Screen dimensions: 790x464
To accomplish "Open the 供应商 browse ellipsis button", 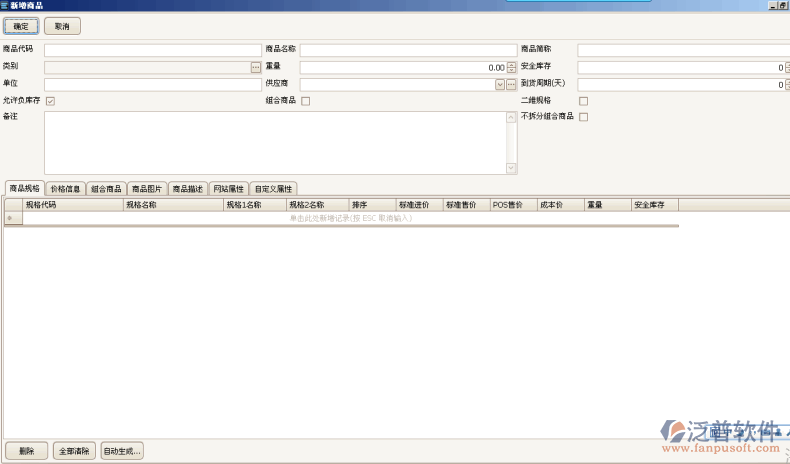I will coord(511,85).
